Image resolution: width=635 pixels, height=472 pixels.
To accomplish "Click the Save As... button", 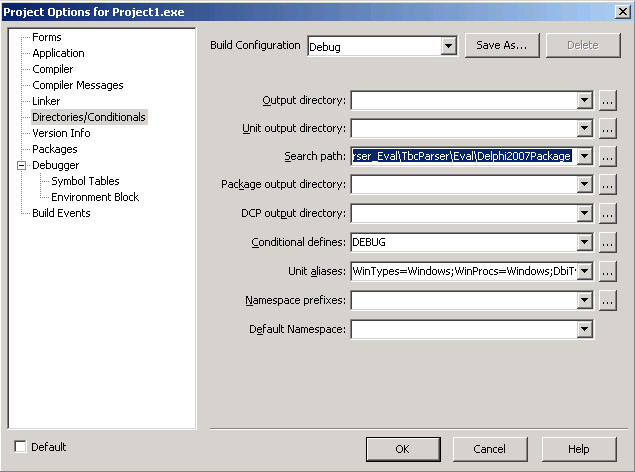I will (x=502, y=45).
